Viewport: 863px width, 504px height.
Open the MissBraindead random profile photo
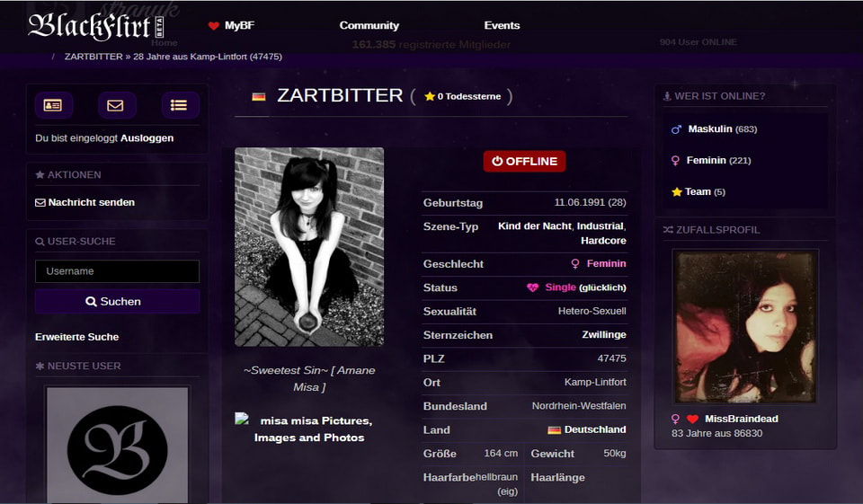coord(745,327)
